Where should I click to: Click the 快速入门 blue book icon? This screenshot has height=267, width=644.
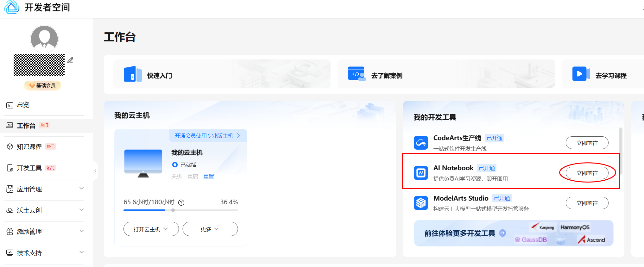coord(133,74)
